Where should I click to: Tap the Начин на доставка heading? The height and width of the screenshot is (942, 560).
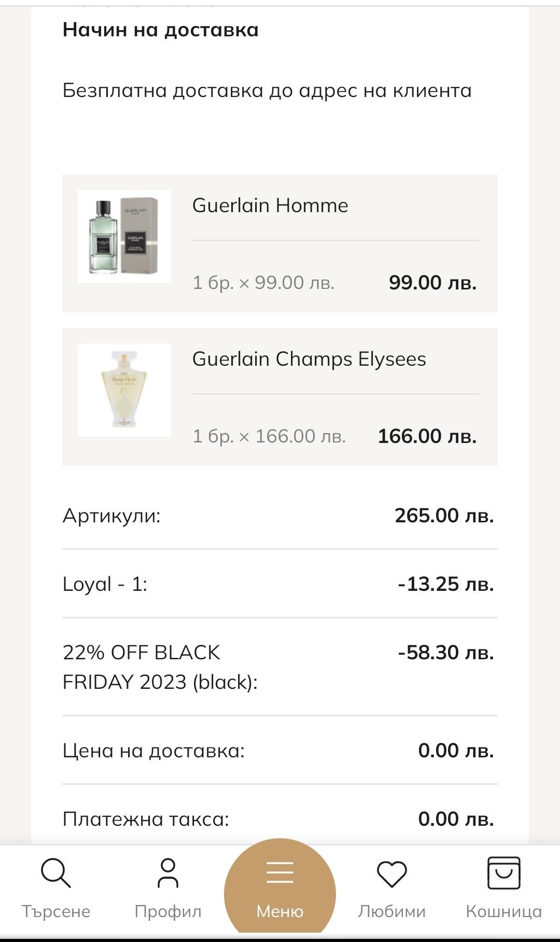pyautogui.click(x=161, y=30)
